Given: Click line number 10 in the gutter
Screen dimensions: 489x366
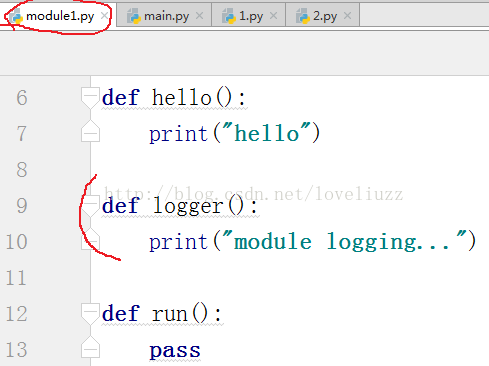Looking at the screenshot, I should coord(16,242).
